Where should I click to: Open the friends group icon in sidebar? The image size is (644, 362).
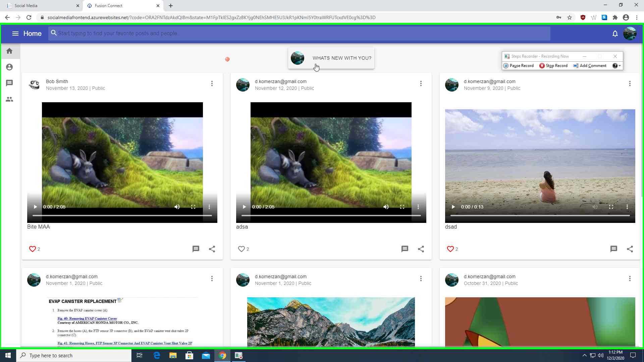point(9,99)
